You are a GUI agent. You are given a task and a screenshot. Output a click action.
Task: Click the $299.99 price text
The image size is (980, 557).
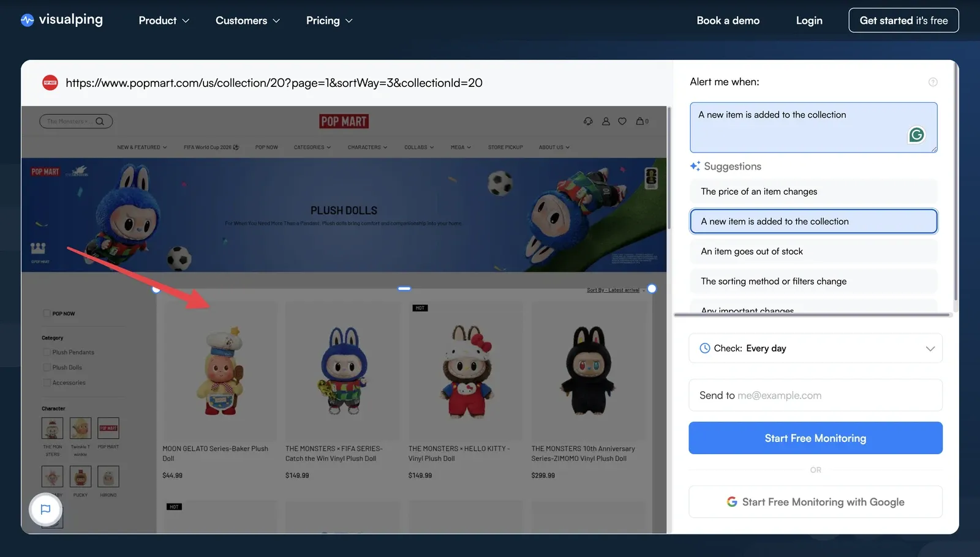543,476
